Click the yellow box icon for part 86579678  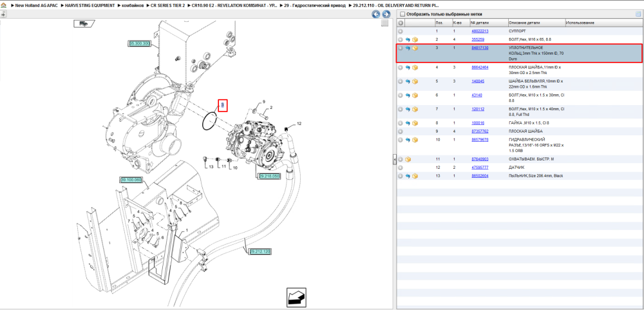(415, 140)
